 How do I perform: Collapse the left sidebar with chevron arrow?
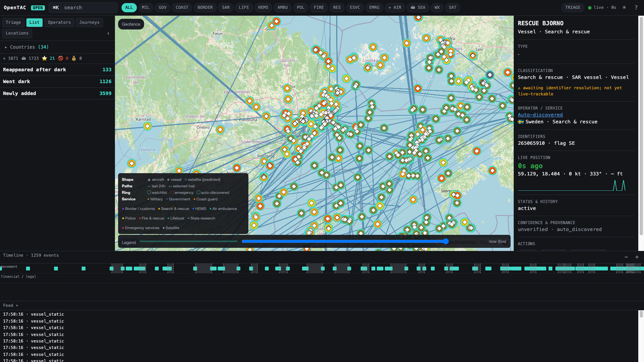point(108,33)
